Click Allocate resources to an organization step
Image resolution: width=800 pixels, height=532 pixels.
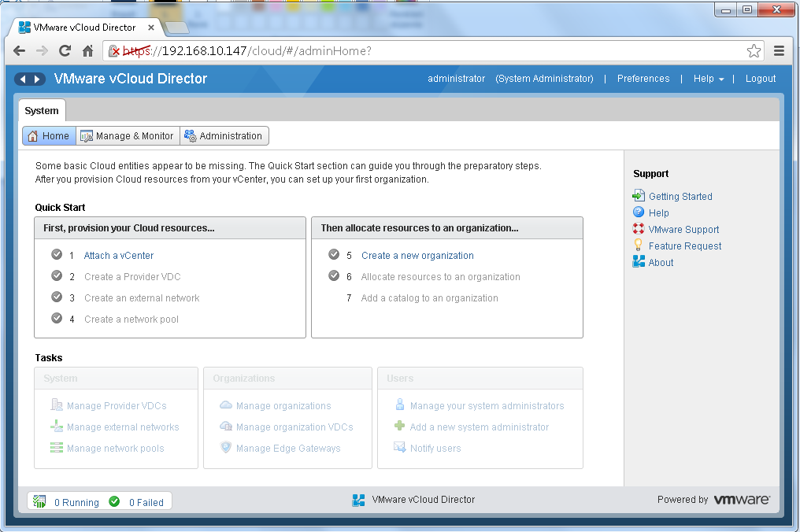tap(440, 277)
